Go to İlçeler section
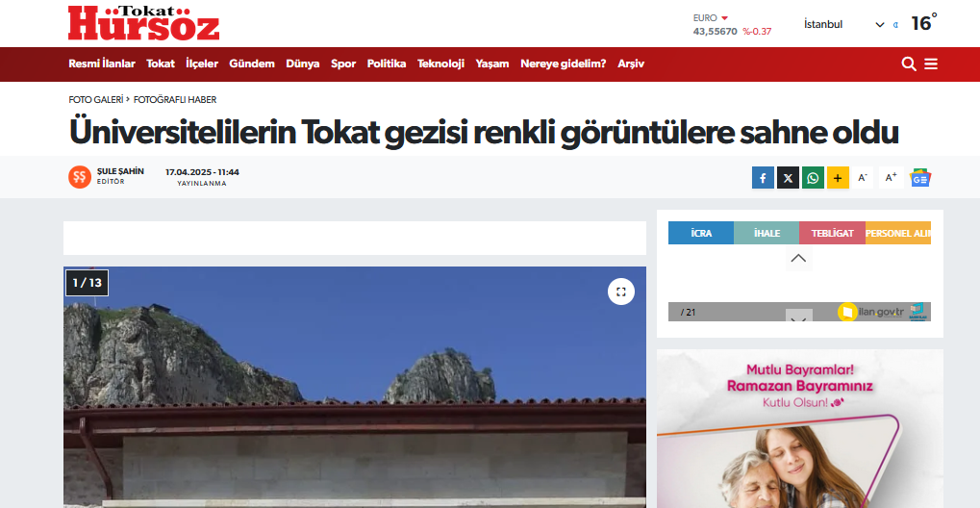Image resolution: width=980 pixels, height=508 pixels. point(202,63)
